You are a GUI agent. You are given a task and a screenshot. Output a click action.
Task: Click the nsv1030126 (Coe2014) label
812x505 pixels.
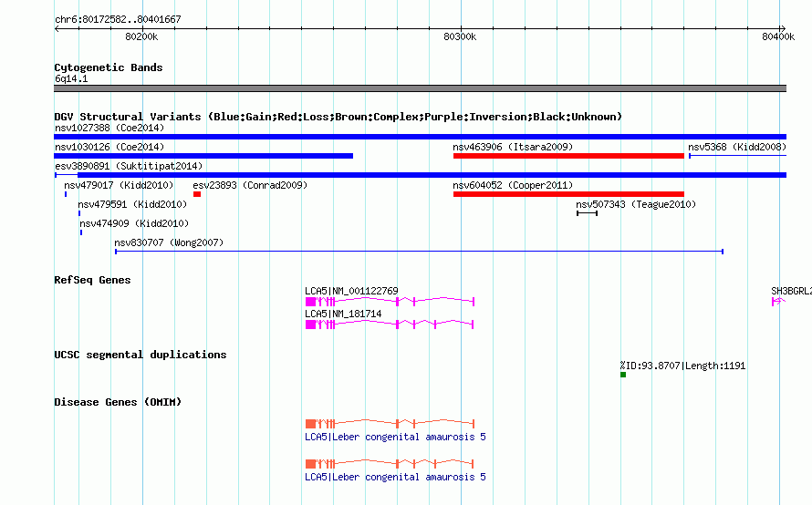tap(109, 147)
